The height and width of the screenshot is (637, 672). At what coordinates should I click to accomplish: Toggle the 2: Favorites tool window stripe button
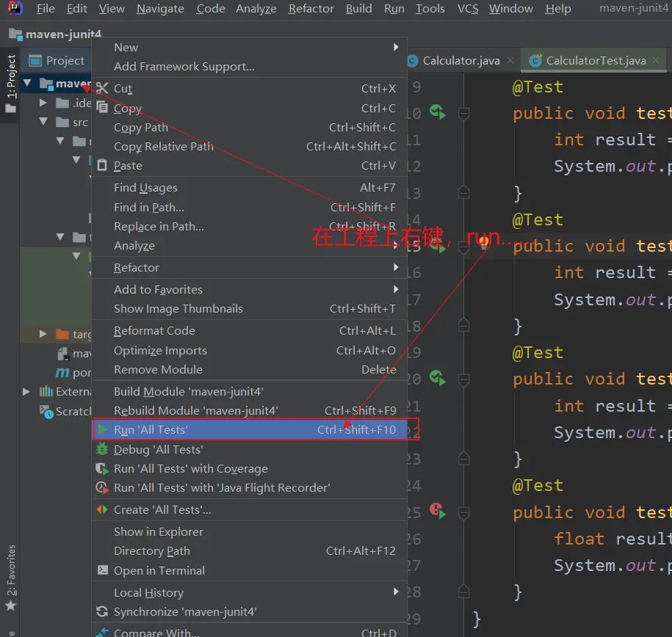[x=11, y=572]
